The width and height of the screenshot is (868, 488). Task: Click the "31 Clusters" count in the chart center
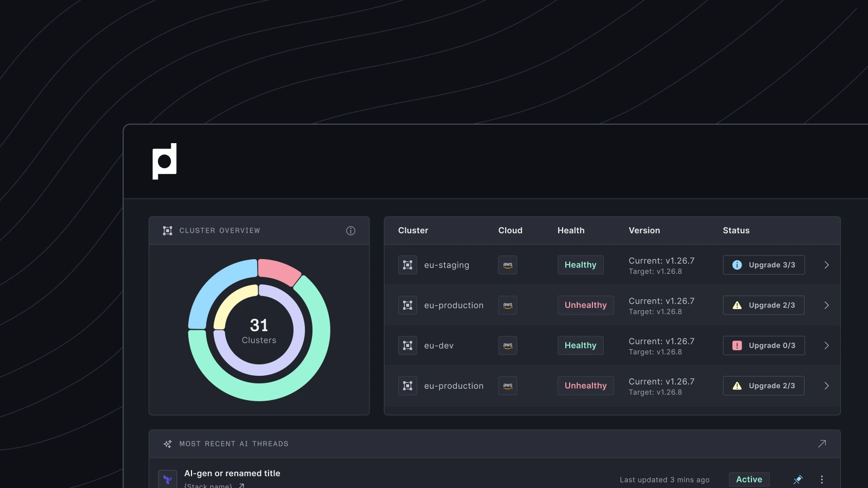pos(259,331)
